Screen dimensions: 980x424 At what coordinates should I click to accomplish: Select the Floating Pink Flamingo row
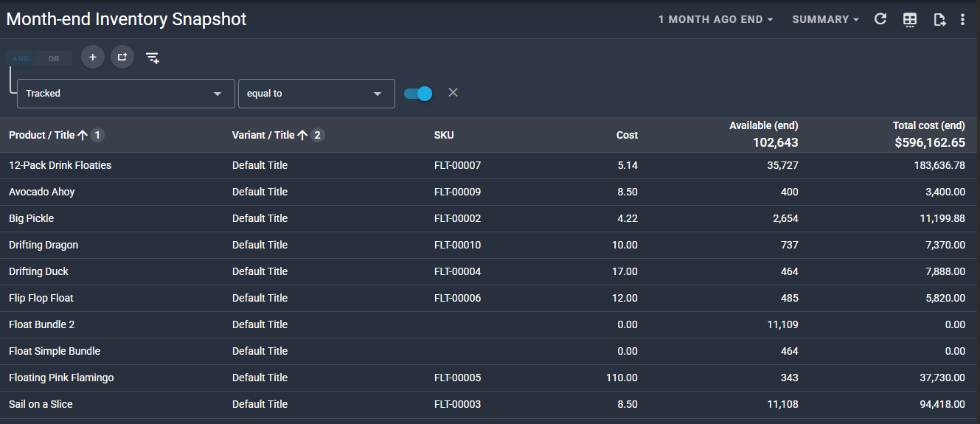coord(61,378)
